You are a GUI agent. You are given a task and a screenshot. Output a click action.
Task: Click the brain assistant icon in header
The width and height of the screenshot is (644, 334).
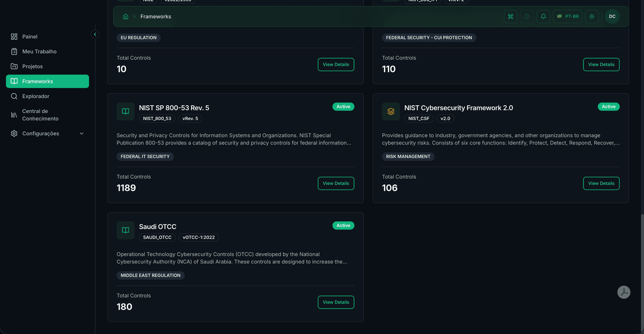[526, 16]
